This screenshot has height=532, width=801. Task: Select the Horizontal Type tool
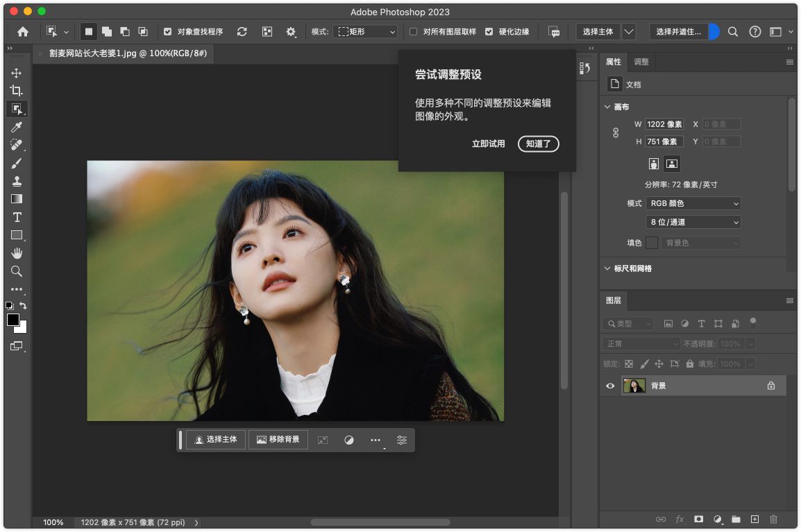tap(17, 217)
